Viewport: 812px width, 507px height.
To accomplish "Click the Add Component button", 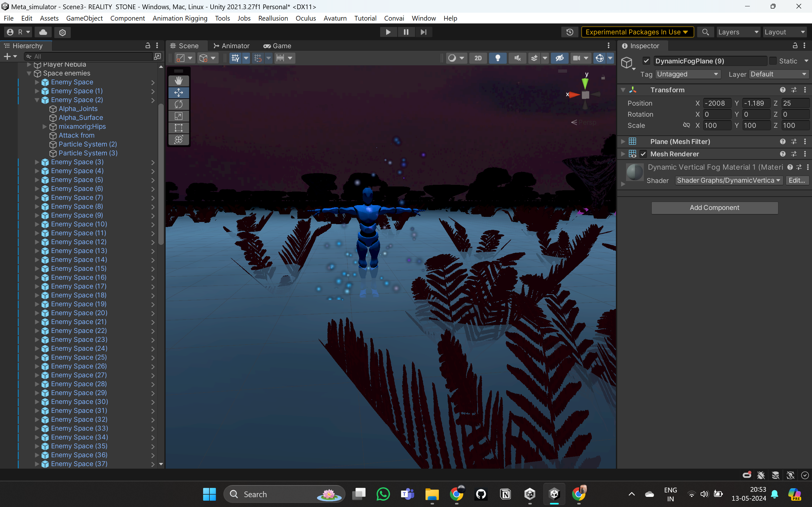I will (714, 208).
